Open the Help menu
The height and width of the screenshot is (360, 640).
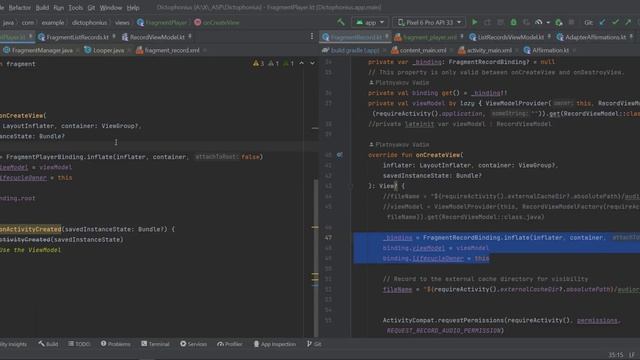pyautogui.click(x=133, y=7)
